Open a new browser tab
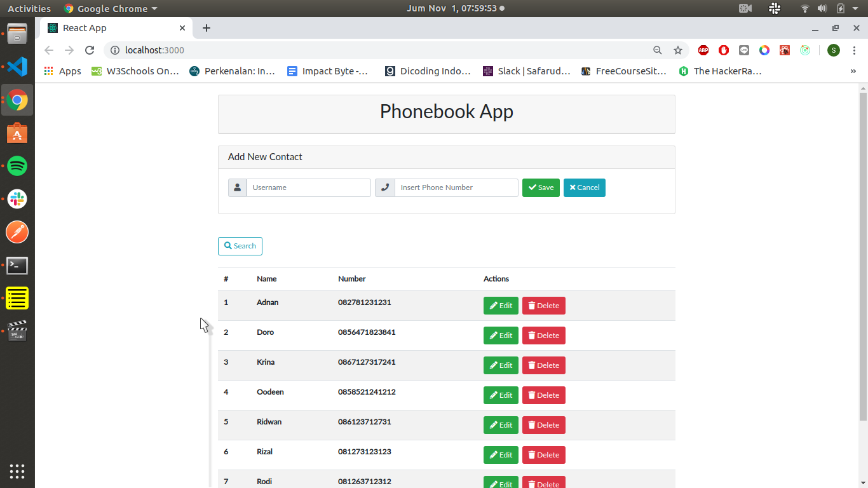 207,28
